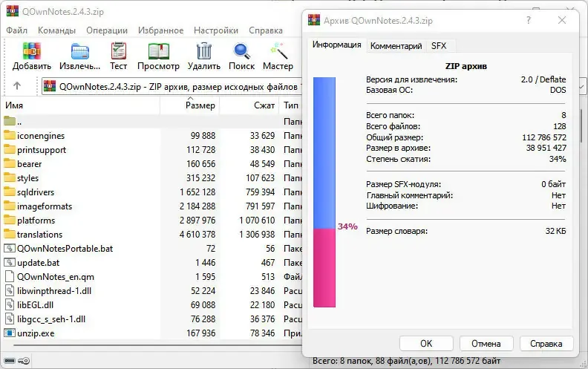Click the dialog's question mark help button

click(x=529, y=20)
